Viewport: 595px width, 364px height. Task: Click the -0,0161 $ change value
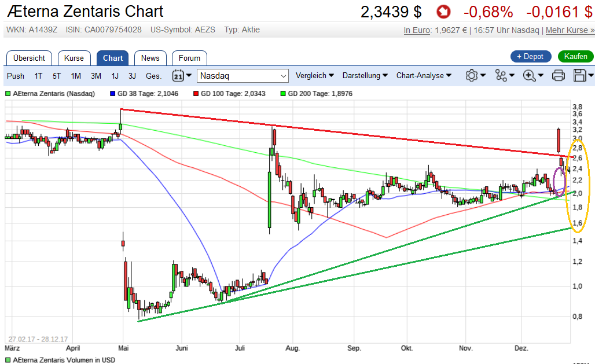559,12
